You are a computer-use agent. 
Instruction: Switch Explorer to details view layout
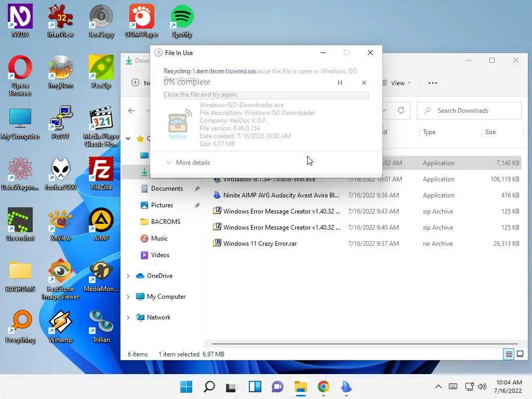(509, 354)
